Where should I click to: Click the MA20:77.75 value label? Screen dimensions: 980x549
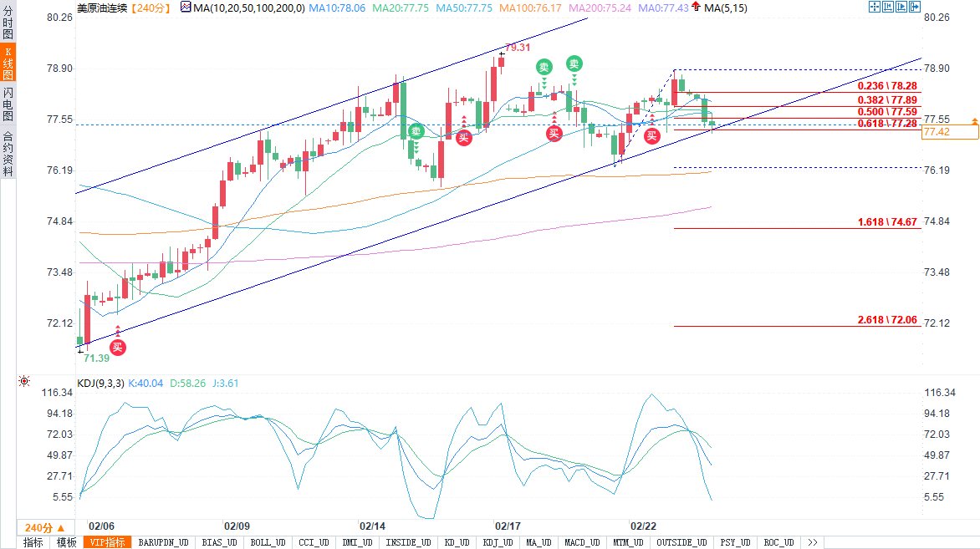(401, 8)
